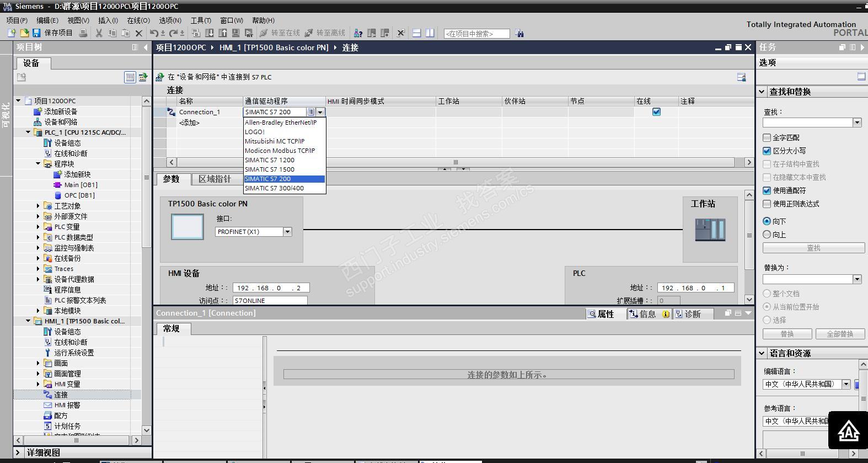This screenshot has height=463, width=868.
Task: Click the redo arrow icon
Action: tap(173, 33)
